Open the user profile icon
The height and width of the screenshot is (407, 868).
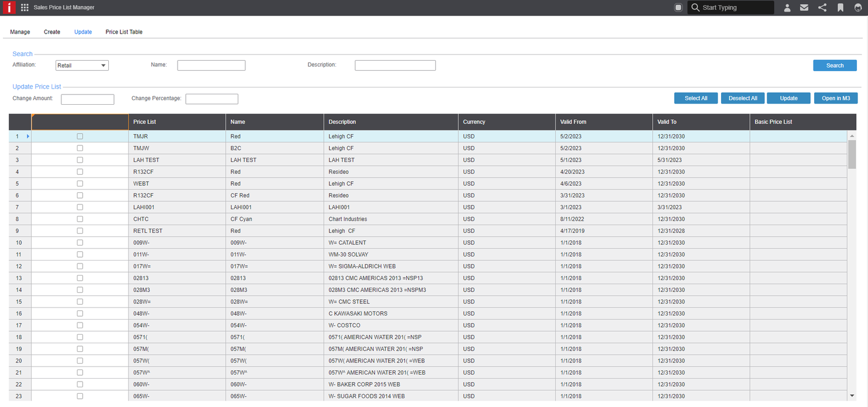pos(788,8)
